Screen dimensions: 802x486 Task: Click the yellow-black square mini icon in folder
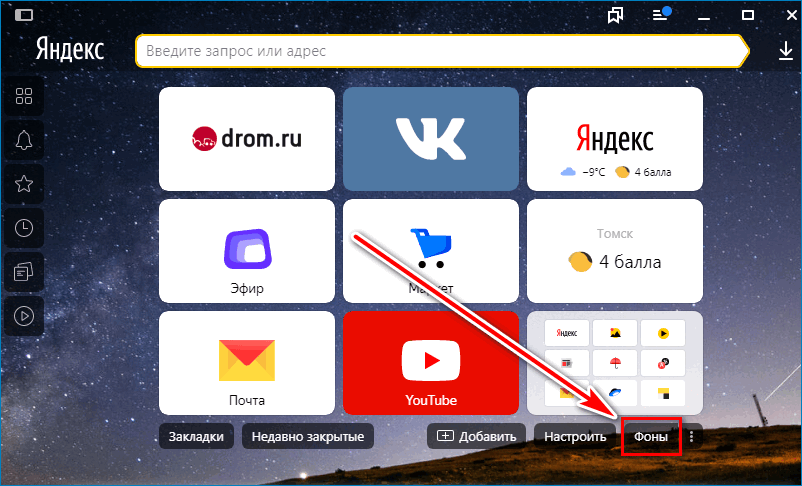coord(663,393)
